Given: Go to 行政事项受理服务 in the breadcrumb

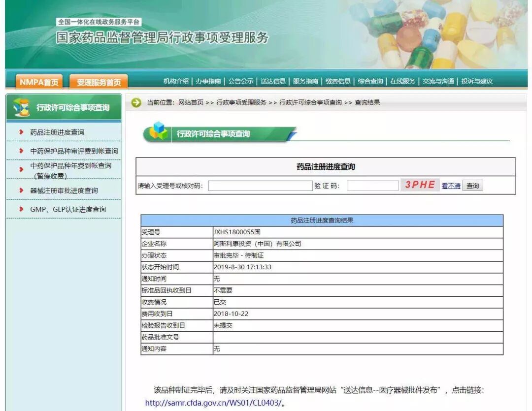Looking at the screenshot, I should [x=241, y=102].
